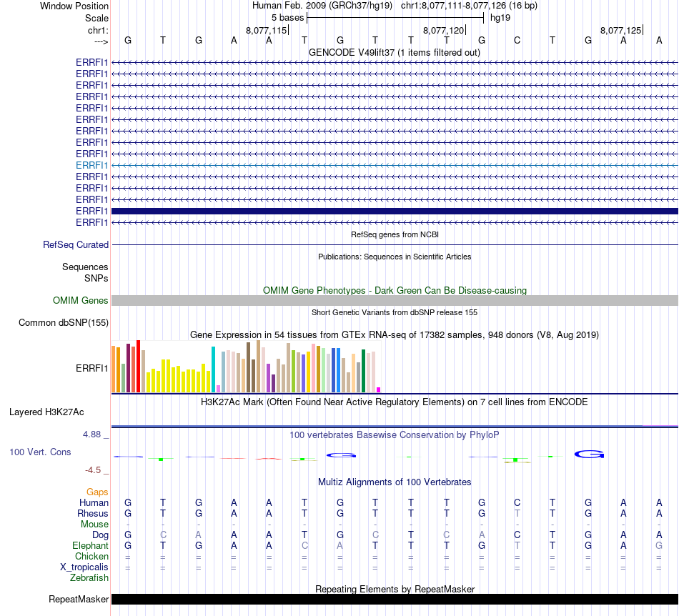Image resolution: width=679 pixels, height=616 pixels.
Task: Open 100 vertebrates Basewise Conservation by PhyloP title
Action: tap(395, 435)
